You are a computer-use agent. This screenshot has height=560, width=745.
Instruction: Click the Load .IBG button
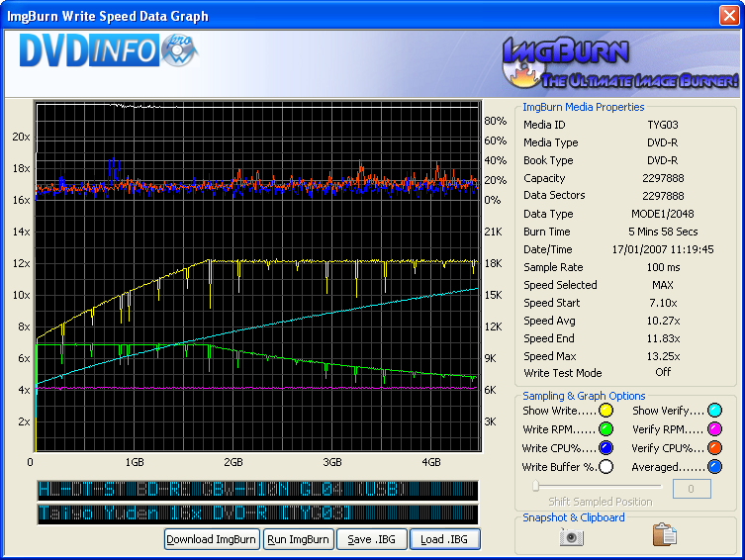pos(444,539)
